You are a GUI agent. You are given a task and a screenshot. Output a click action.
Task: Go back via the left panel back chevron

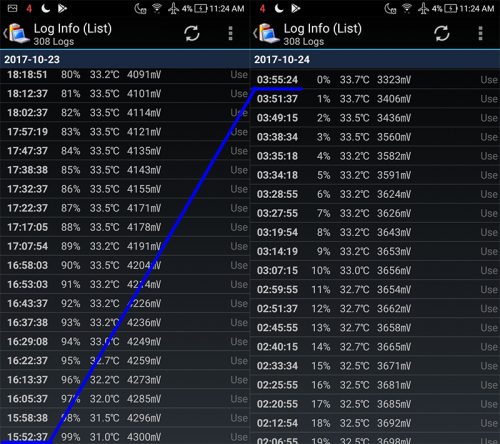[x=5, y=33]
